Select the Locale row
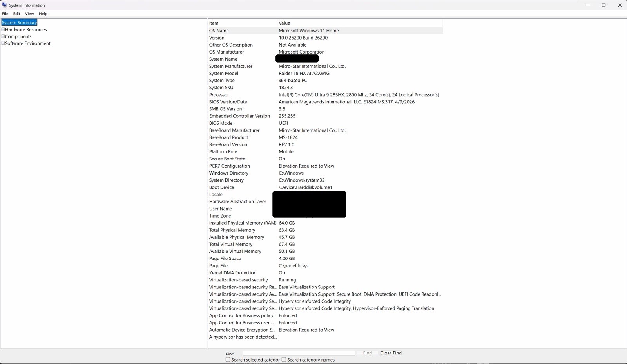The image size is (627, 364). pyautogui.click(x=325, y=195)
